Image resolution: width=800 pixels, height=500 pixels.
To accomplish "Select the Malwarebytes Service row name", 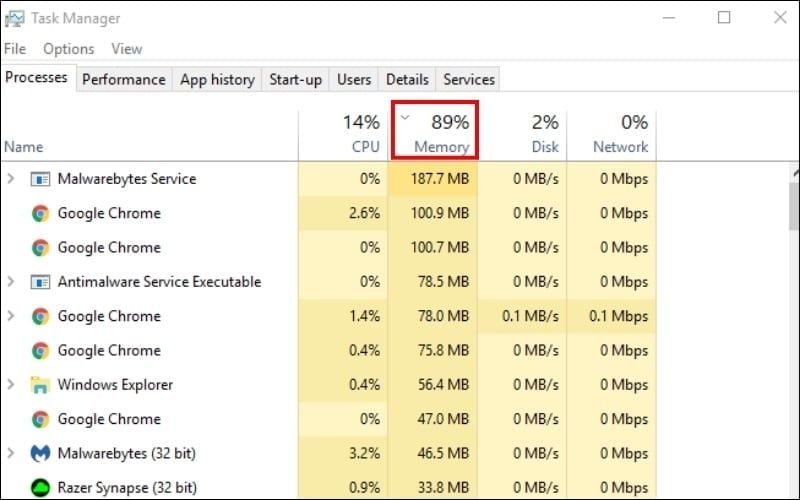I will (x=127, y=179).
